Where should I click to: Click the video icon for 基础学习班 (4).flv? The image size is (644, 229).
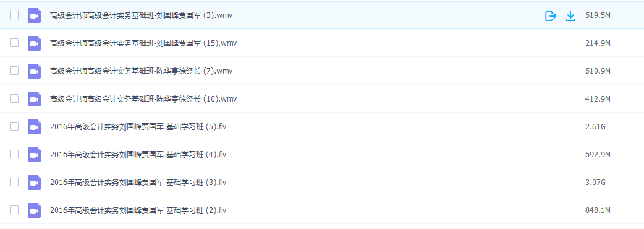coord(35,155)
